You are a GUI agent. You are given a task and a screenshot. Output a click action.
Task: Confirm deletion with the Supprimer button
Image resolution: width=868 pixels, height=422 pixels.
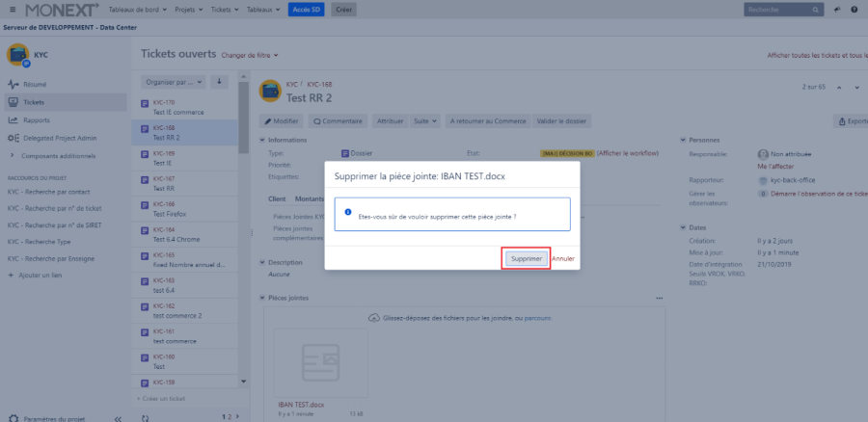point(527,258)
